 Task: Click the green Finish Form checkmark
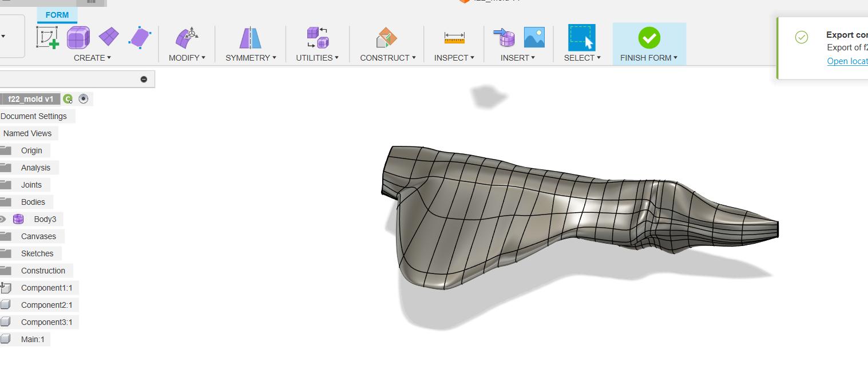pyautogui.click(x=649, y=38)
